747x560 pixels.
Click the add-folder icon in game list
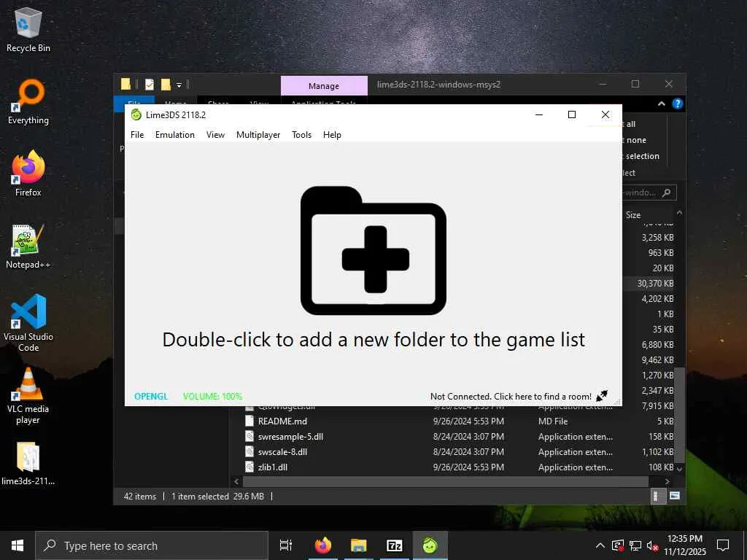(373, 251)
